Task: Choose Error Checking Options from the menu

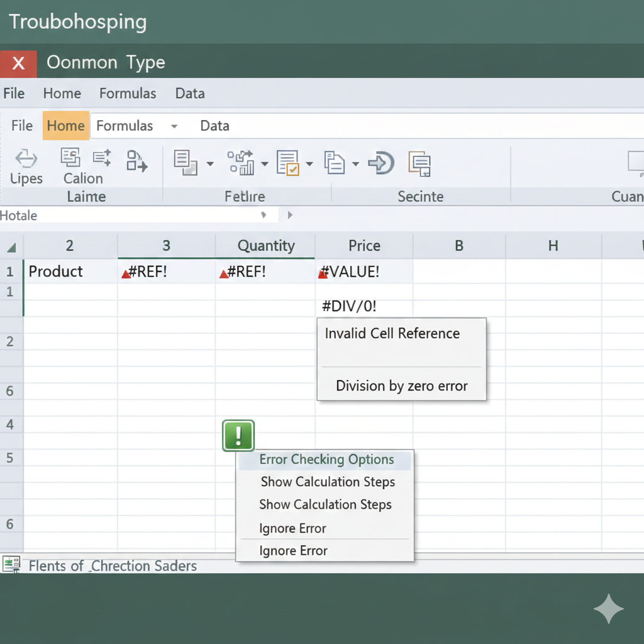Action: (x=326, y=460)
